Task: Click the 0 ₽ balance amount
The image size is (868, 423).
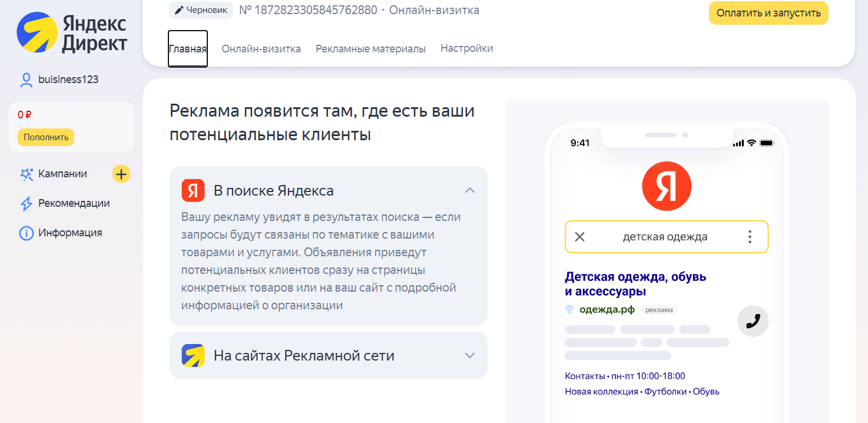Action: [24, 115]
